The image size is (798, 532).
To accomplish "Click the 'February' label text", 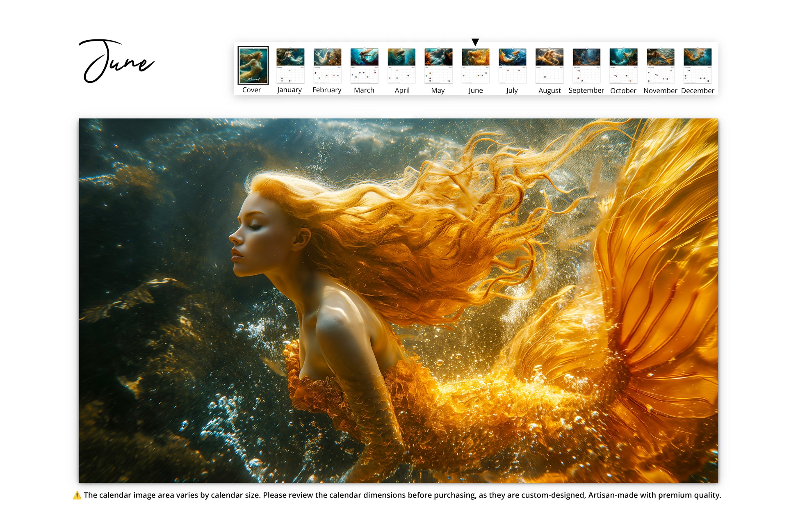I will click(327, 90).
